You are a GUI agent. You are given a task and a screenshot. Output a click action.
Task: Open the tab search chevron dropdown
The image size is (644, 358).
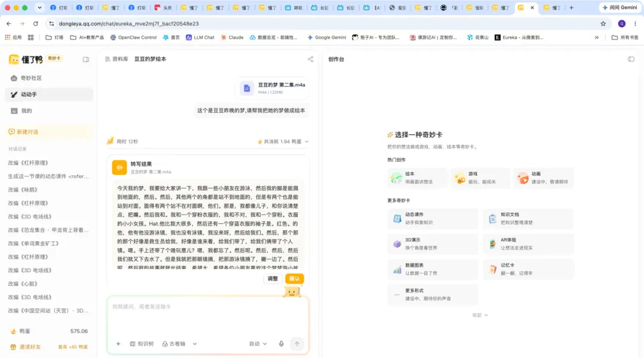click(39, 8)
